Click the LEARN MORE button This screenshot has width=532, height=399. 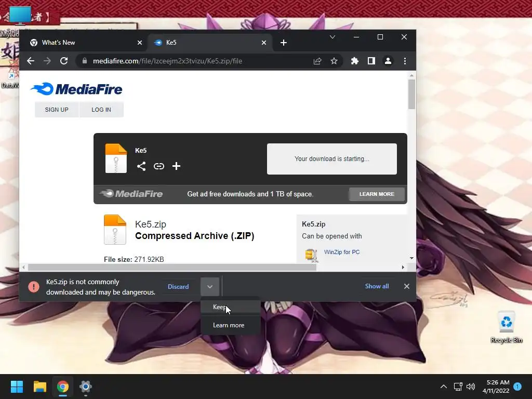coord(377,194)
